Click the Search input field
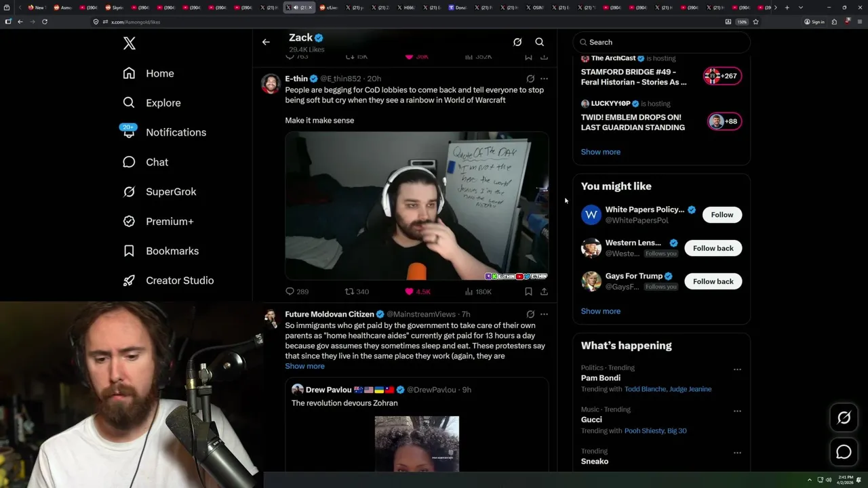Viewport: 868px width, 488px height. (662, 42)
